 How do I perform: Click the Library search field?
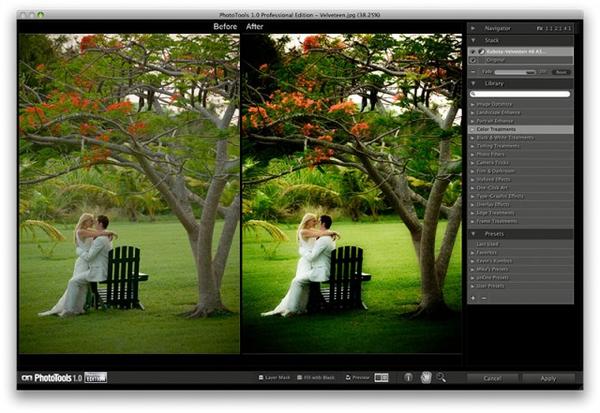[520, 94]
